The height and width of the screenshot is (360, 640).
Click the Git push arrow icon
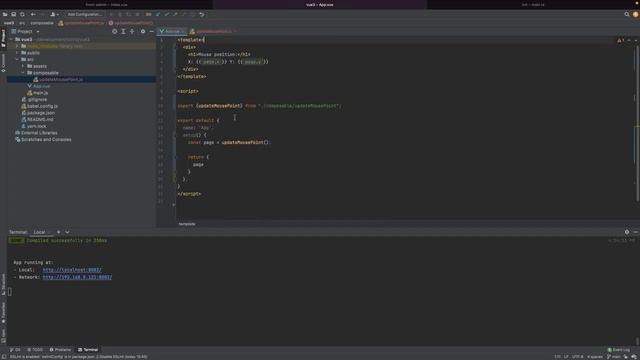point(175,14)
